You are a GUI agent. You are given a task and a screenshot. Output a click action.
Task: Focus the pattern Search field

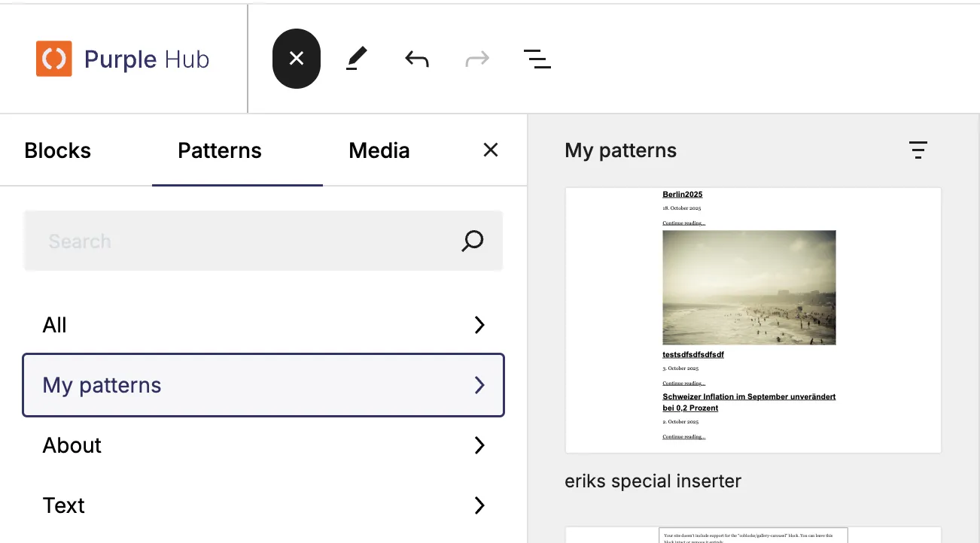[x=263, y=241]
